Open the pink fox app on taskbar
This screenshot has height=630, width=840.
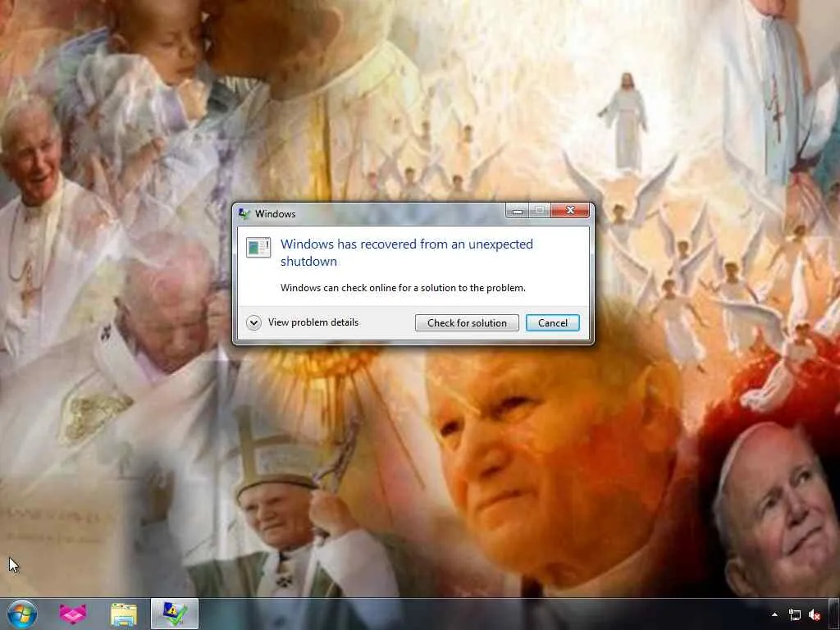click(x=73, y=614)
